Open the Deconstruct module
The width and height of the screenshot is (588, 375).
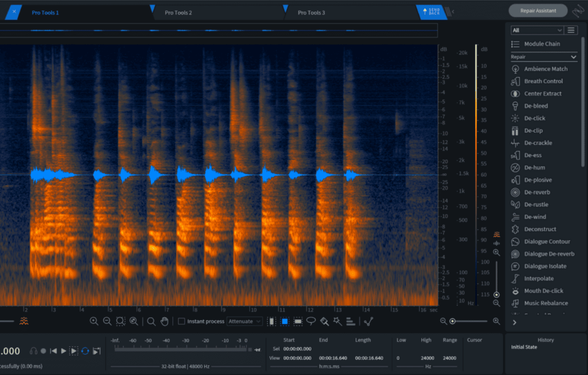pyautogui.click(x=534, y=229)
